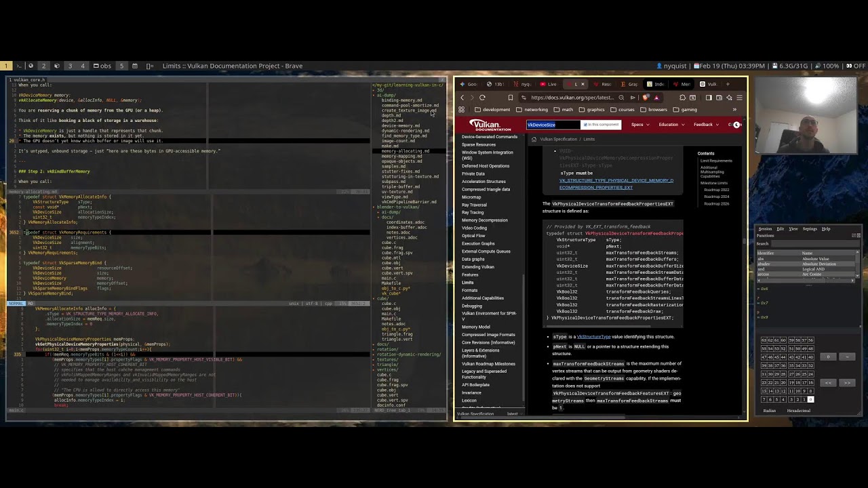868x488 pixels.
Task: Expand the Feedback dropdown in docs header
Action: 706,125
